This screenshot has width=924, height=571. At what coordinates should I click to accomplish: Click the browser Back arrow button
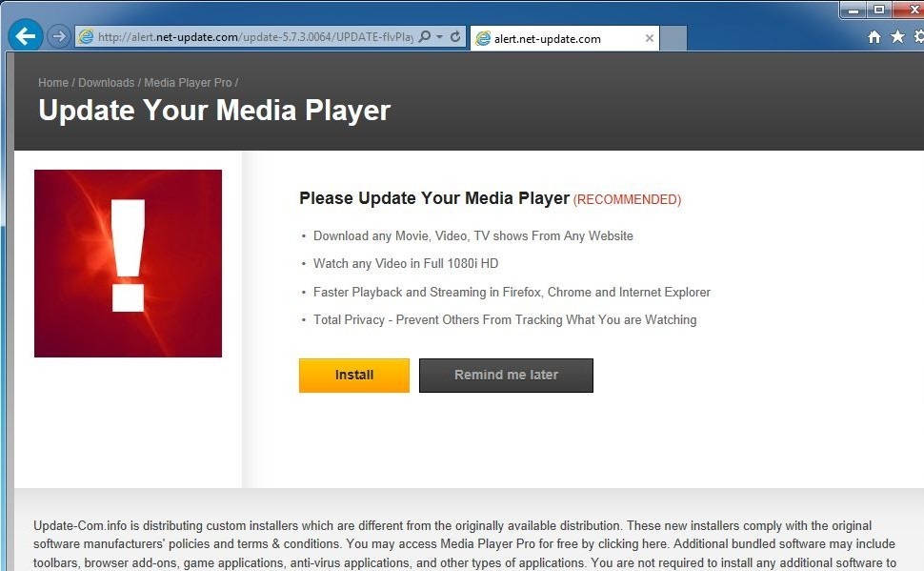[x=26, y=37]
